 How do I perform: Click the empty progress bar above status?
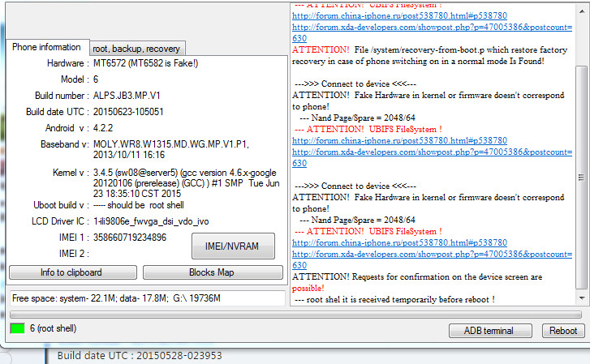click(295, 315)
